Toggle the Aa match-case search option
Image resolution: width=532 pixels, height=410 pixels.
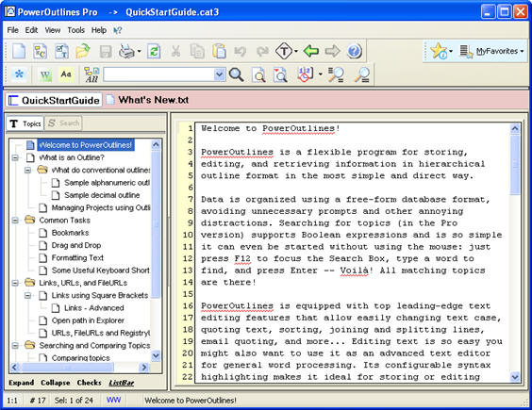click(x=66, y=74)
